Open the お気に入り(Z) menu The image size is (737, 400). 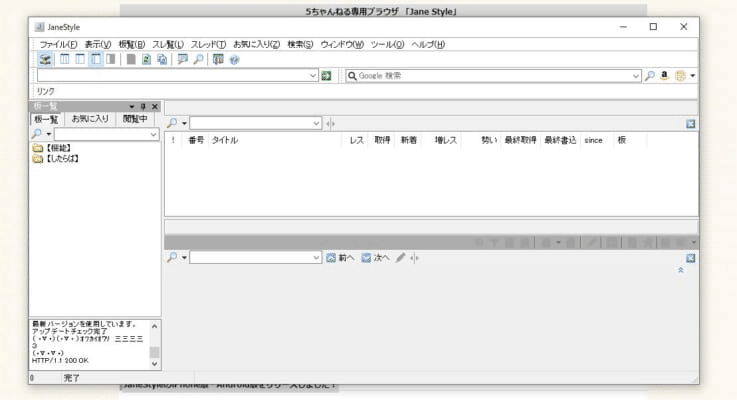(257, 44)
